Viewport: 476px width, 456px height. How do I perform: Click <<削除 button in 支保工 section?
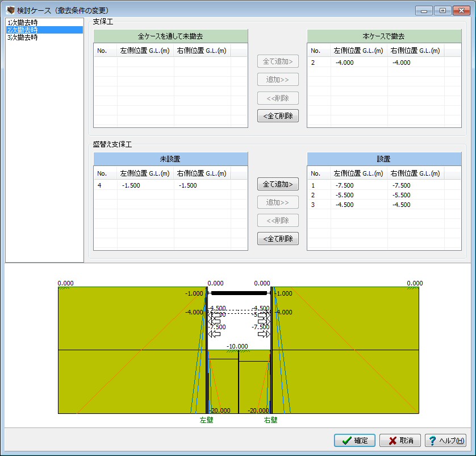coord(278,98)
